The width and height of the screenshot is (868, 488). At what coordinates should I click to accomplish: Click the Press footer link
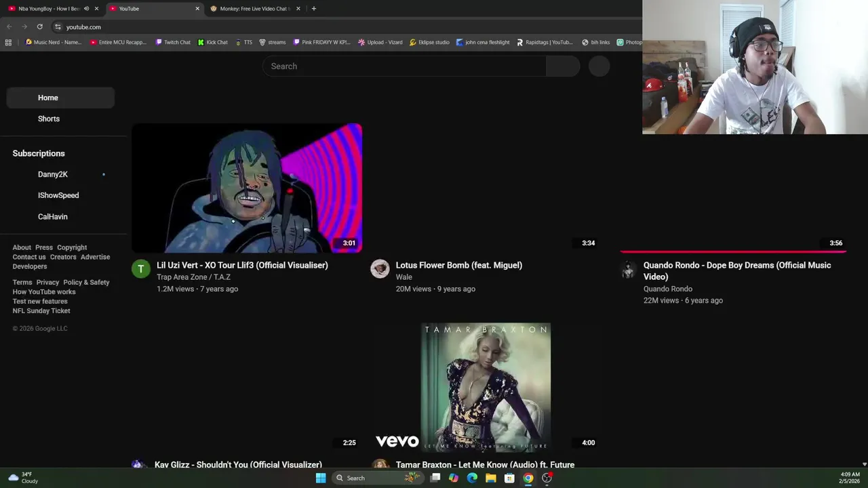44,247
